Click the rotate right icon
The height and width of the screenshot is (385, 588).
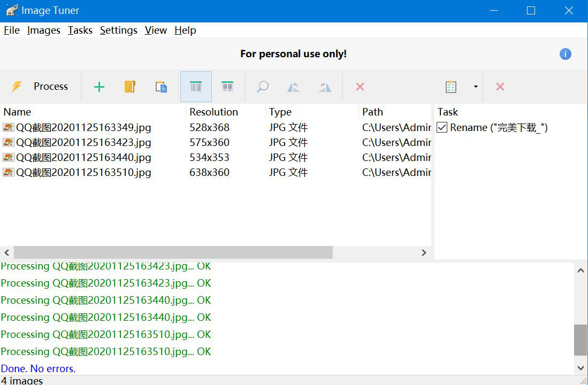click(325, 87)
